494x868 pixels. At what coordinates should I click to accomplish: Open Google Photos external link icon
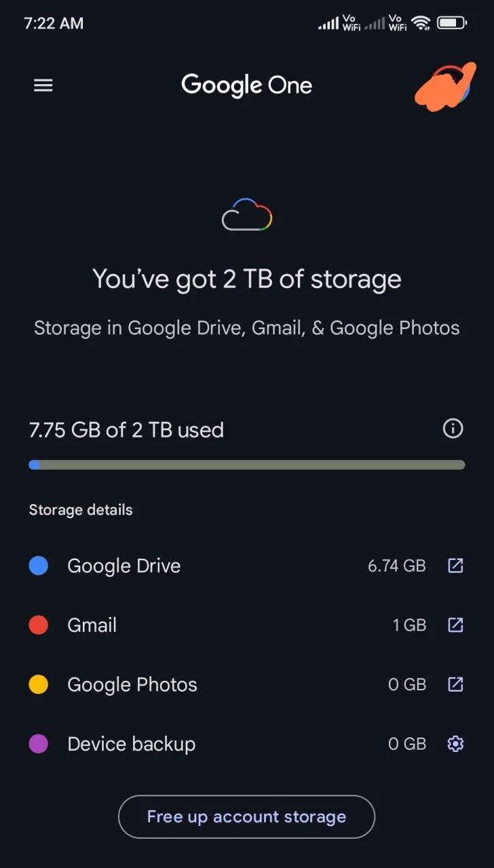point(455,684)
